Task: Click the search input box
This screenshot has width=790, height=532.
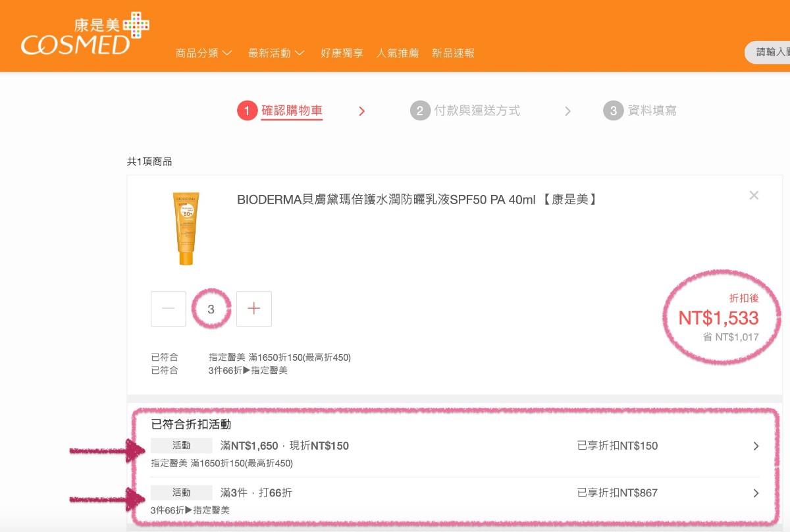Action: (770, 53)
